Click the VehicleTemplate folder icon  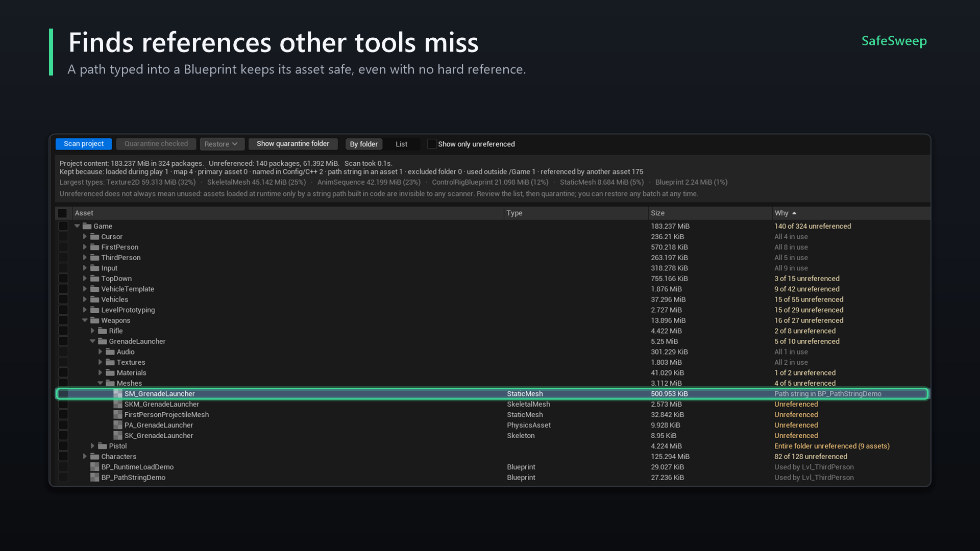[x=94, y=289]
